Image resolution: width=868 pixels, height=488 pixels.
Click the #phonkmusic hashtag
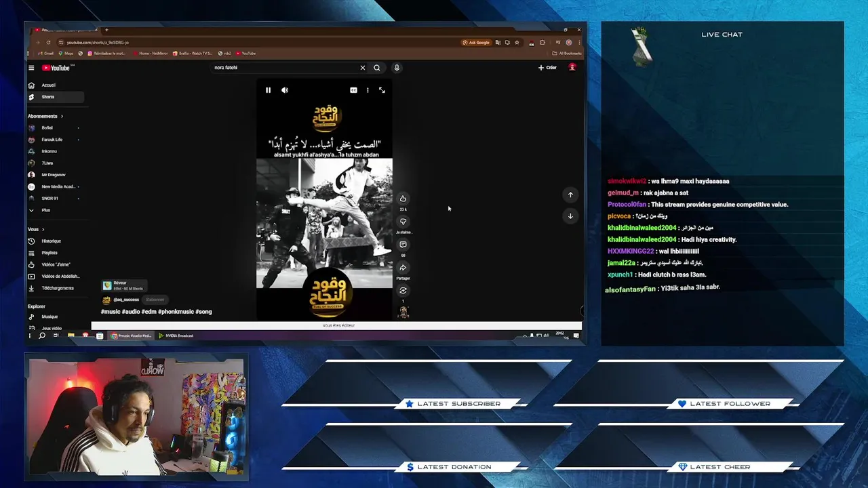coord(176,312)
